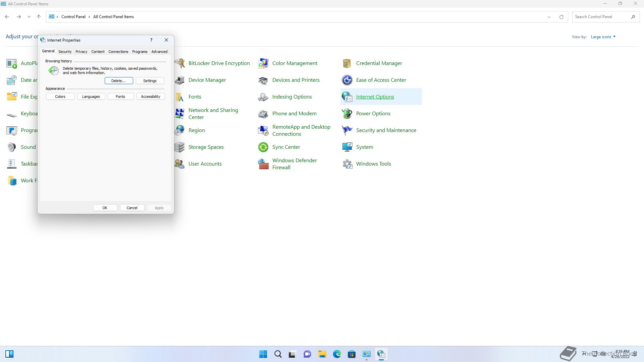Open the Date and Time icon
Image resolution: width=644 pixels, height=362 pixels.
[12, 80]
